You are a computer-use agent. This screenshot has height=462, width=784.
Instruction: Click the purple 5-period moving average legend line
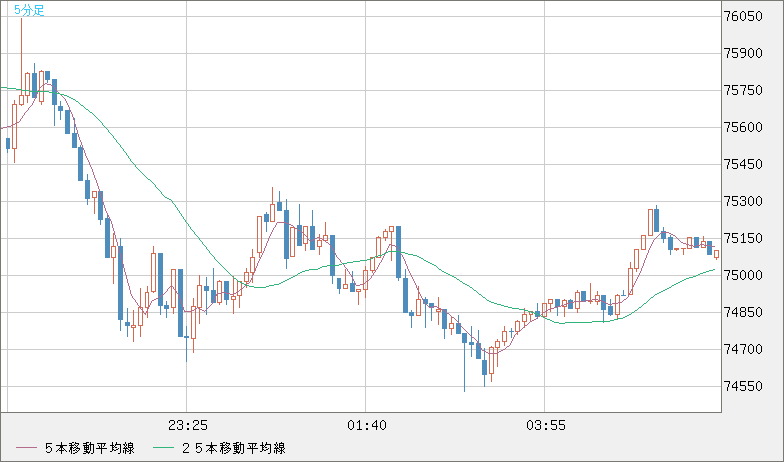(26, 448)
